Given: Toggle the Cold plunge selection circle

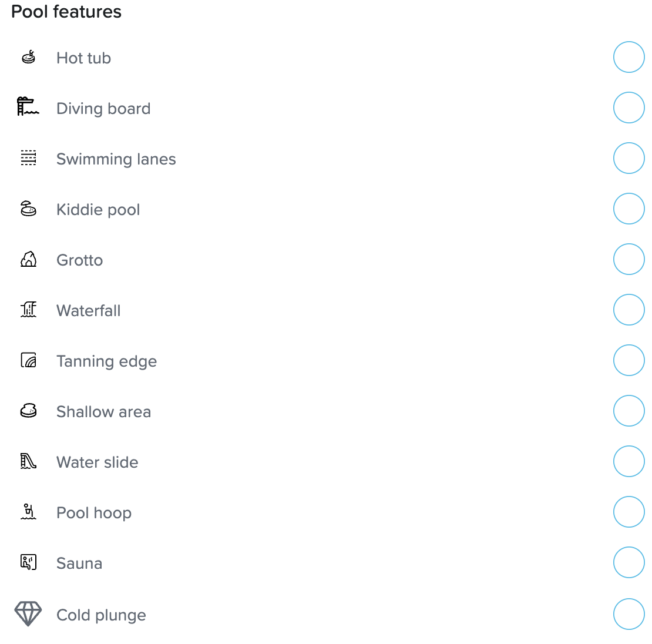Looking at the screenshot, I should pos(629,614).
